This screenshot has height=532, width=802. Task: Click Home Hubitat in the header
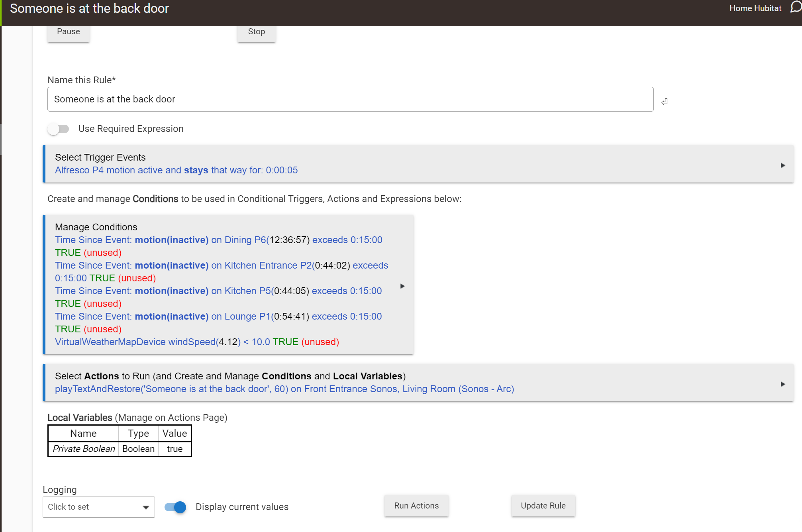[x=755, y=8]
